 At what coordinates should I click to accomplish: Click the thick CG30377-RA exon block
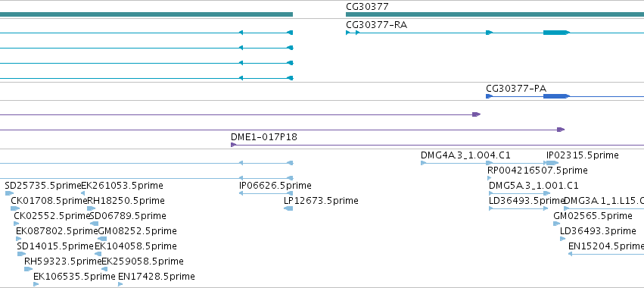pos(556,33)
